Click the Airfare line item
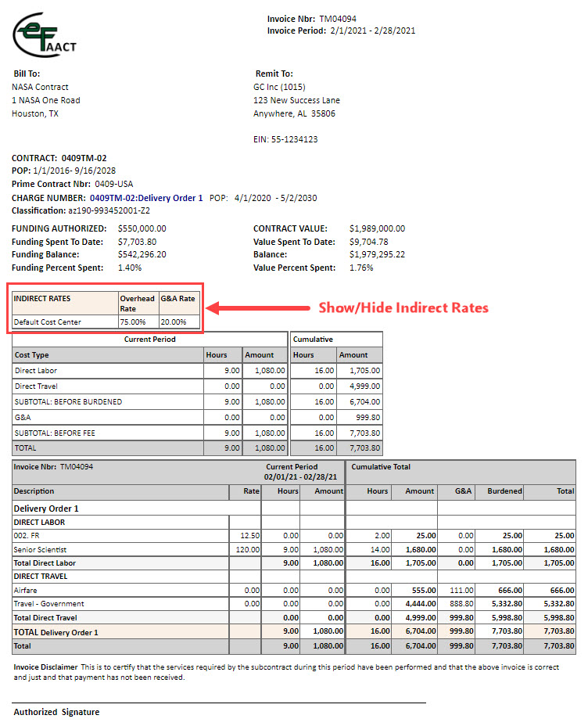This screenshot has height=726, width=588. pyautogui.click(x=27, y=590)
